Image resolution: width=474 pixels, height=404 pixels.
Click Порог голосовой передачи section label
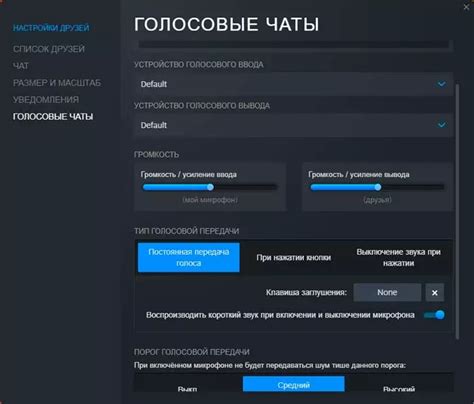click(x=192, y=352)
